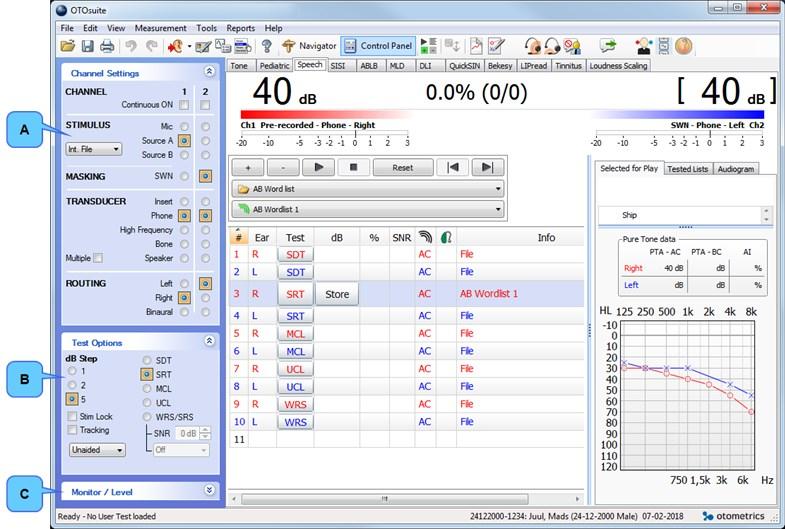
Task: Click the list-selection toolbar icon
Action: 243,47
